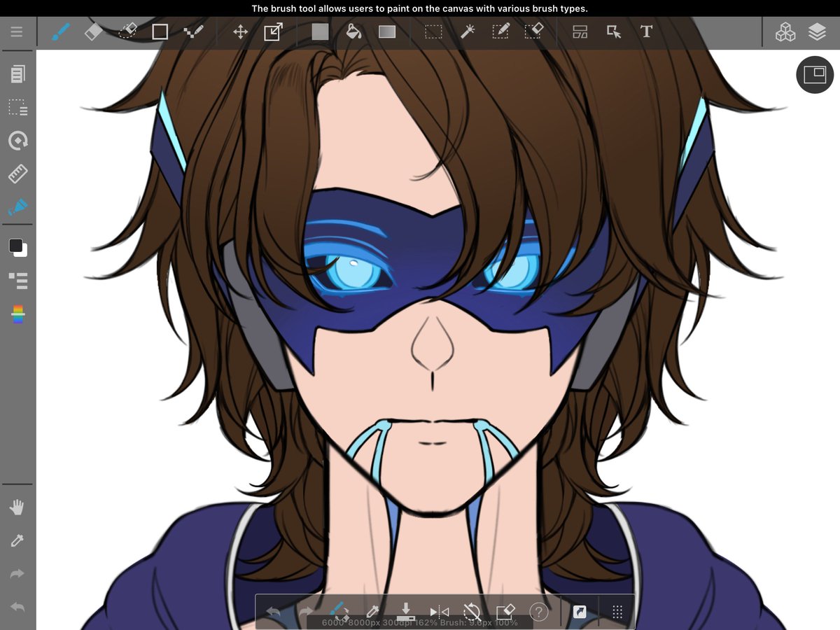Open the Materials cubes panel

click(x=785, y=32)
